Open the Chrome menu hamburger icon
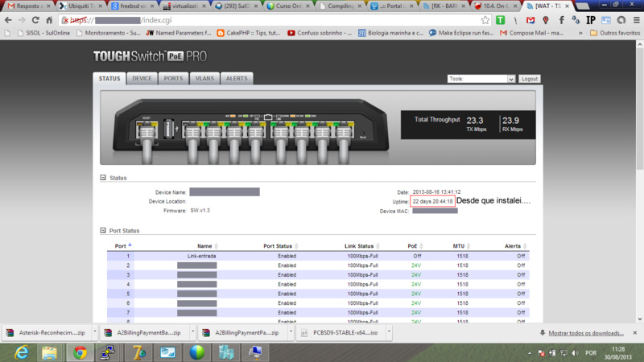The image size is (644, 362). click(636, 20)
